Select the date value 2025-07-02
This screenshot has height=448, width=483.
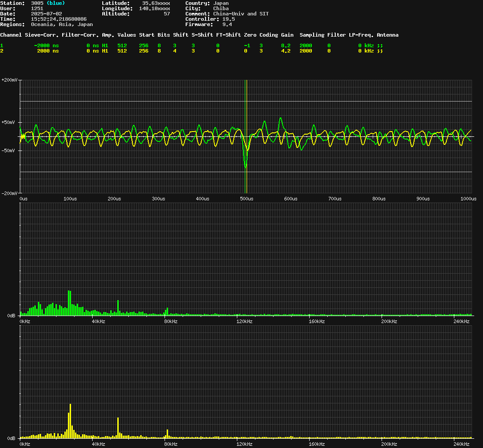click(46, 14)
